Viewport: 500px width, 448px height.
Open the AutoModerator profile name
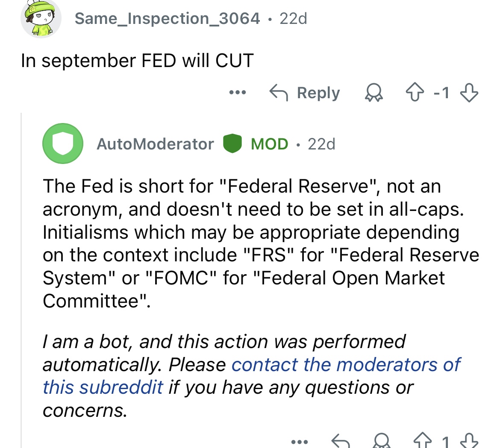click(x=155, y=144)
